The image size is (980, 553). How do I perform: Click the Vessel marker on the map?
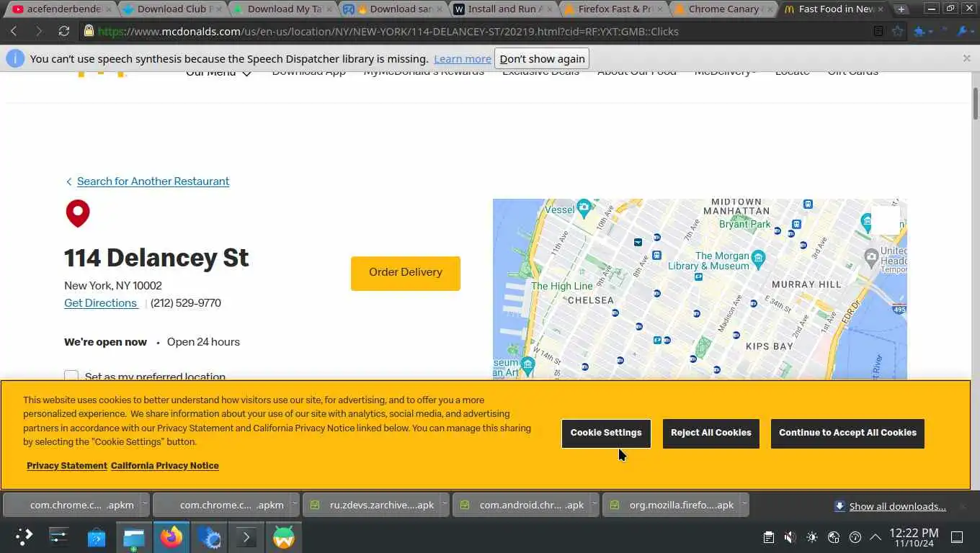coord(584,208)
